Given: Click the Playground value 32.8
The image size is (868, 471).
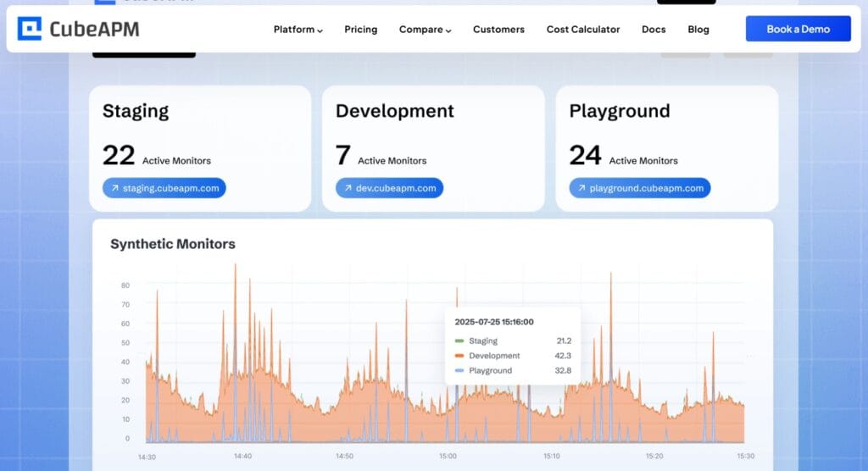Looking at the screenshot, I should coord(563,371).
